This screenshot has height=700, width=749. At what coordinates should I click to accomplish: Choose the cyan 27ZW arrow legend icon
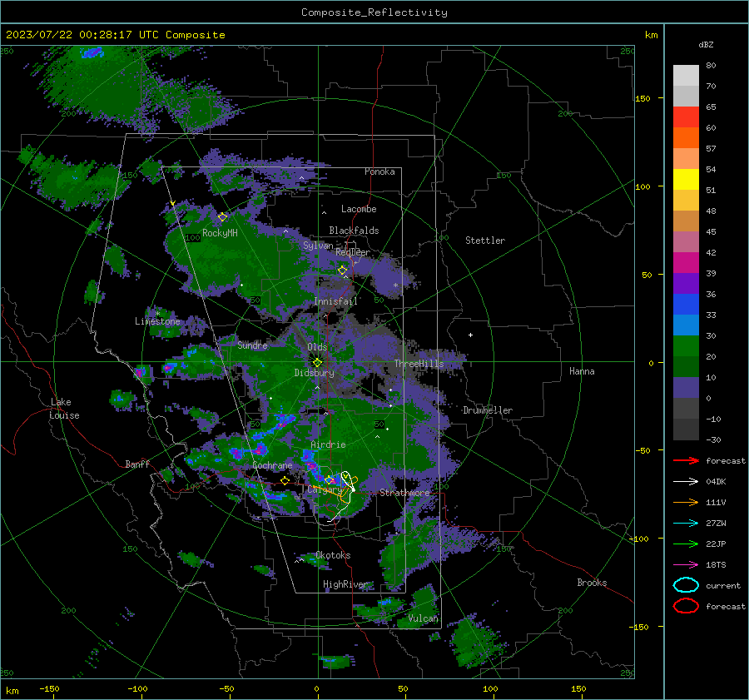[x=686, y=524]
